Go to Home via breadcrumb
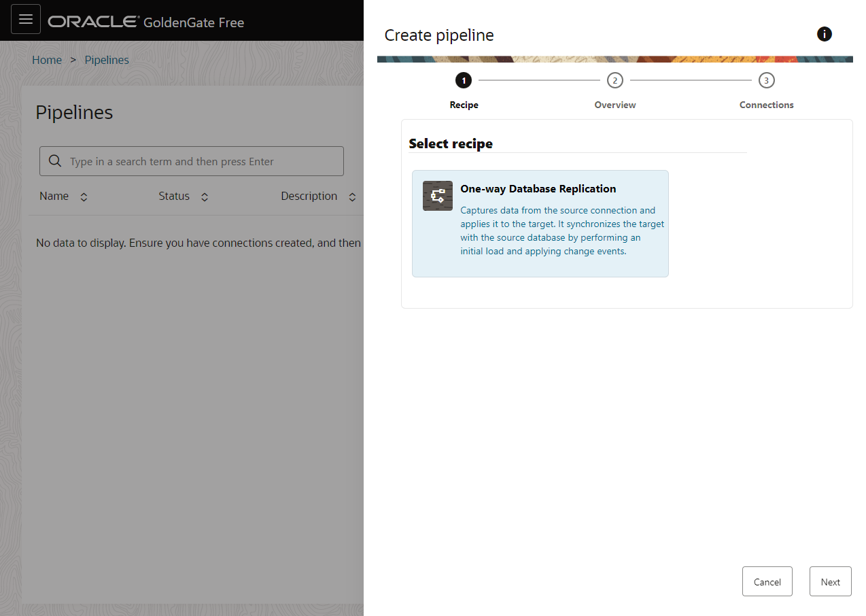 47,60
